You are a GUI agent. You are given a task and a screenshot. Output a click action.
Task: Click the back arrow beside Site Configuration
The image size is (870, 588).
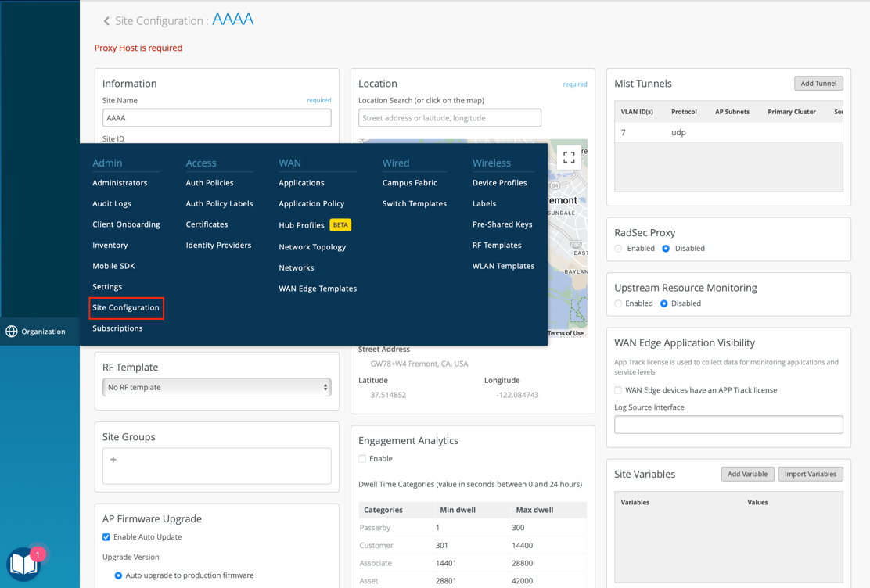106,21
